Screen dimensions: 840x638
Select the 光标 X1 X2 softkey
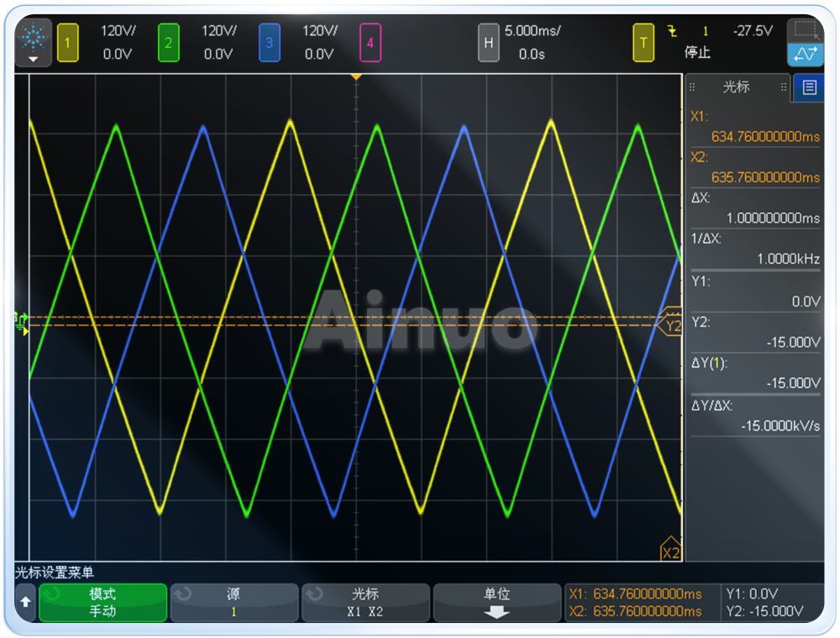(365, 602)
